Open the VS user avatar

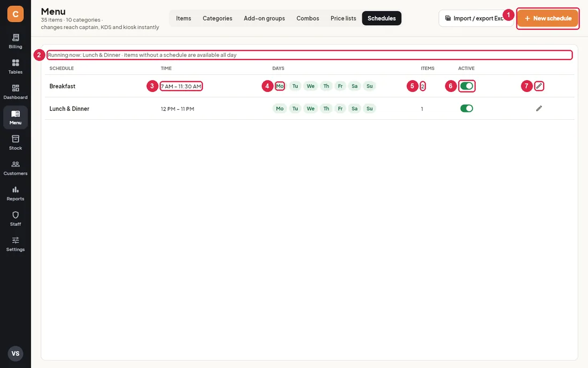[16, 354]
